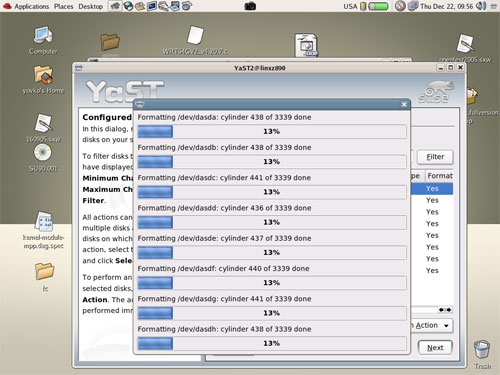Open the unnamed folder icon beside Computer
Image resolution: width=500 pixels, height=375 pixels.
110,42
